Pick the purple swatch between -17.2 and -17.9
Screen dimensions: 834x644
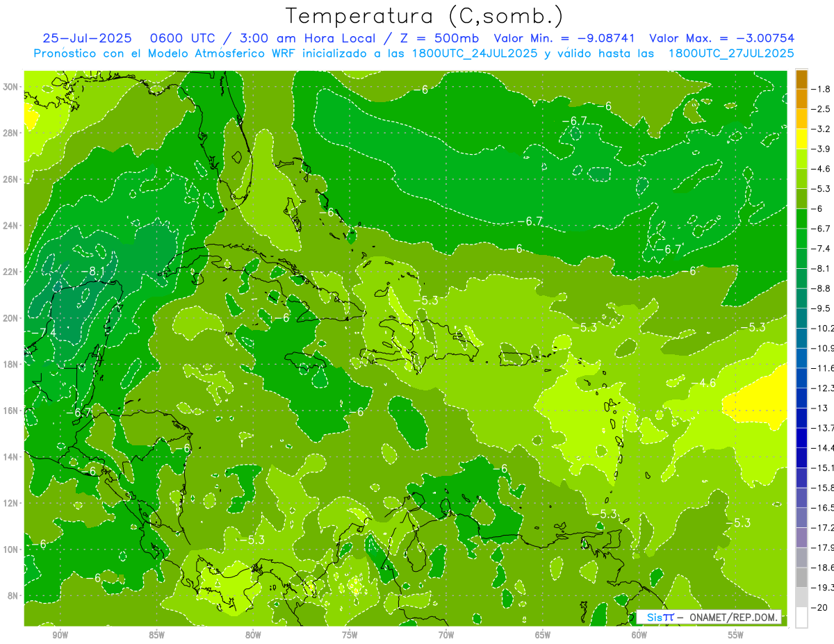[x=801, y=537]
